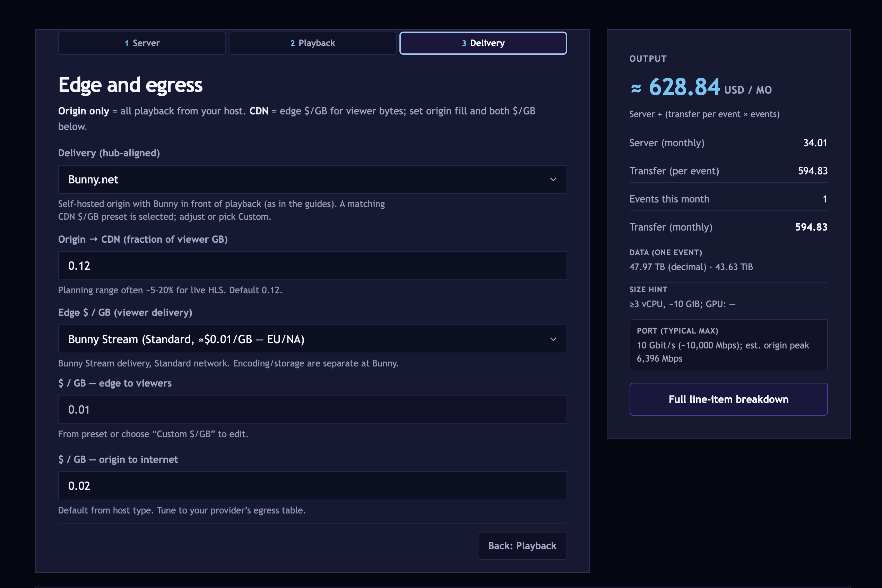
Task: Click the Server (monthly) line item
Action: [728, 142]
